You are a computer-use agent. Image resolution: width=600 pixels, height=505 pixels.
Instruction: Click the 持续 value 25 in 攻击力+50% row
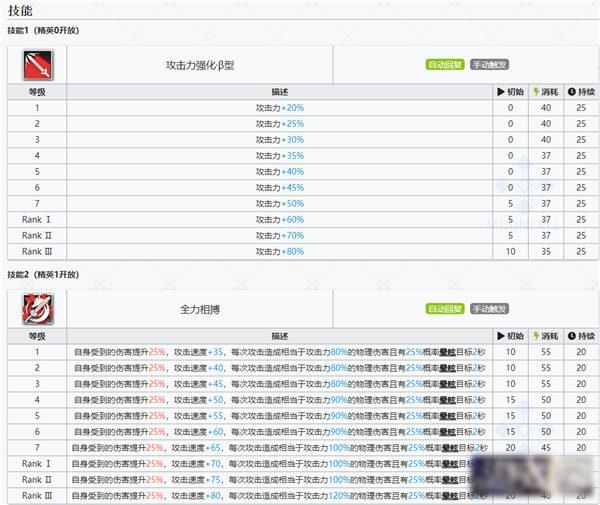click(581, 204)
